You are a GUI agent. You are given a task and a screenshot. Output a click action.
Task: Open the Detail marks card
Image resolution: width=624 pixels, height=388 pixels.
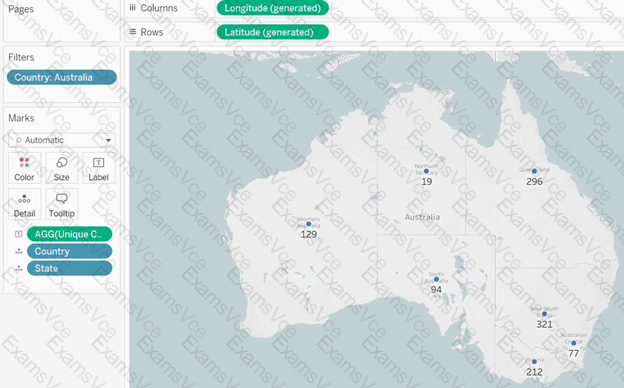click(24, 205)
